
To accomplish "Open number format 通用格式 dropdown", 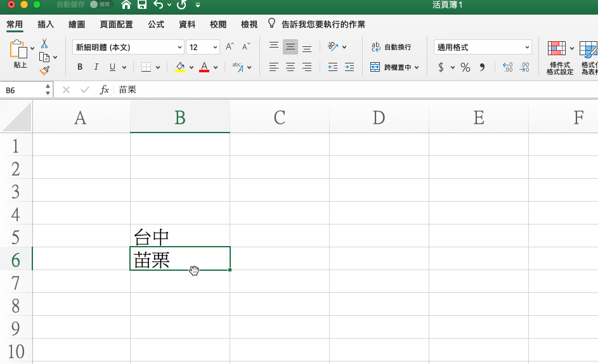I will click(527, 48).
